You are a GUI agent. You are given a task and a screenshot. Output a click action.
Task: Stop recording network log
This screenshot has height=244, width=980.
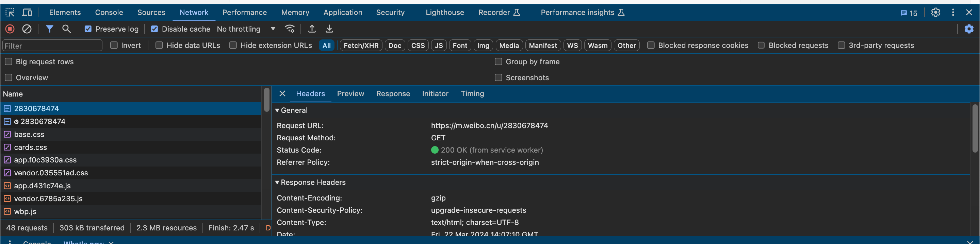click(10, 29)
